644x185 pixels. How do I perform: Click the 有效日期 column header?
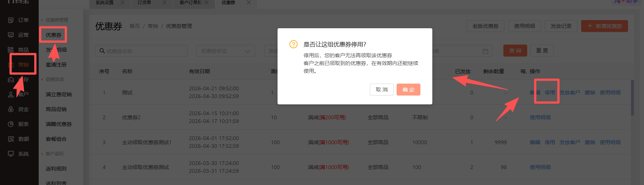199,71
